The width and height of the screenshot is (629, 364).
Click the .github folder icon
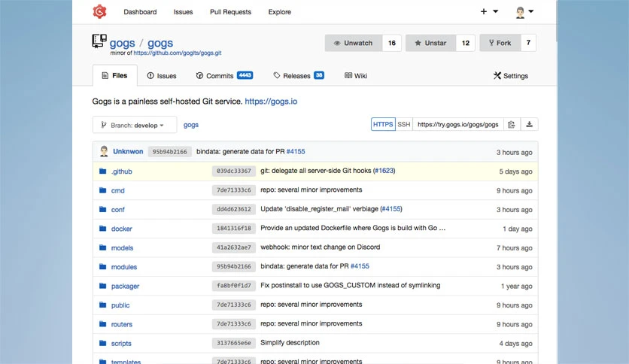coord(102,171)
